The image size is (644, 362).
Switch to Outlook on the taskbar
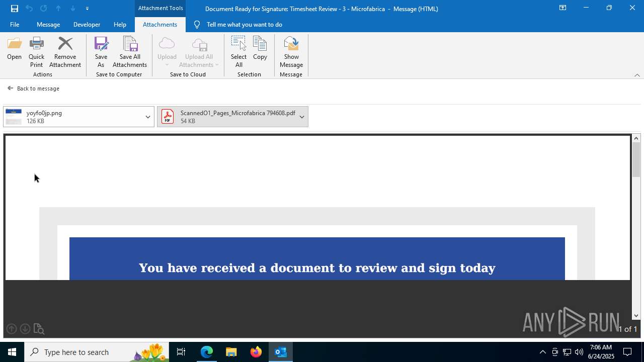coord(281,352)
